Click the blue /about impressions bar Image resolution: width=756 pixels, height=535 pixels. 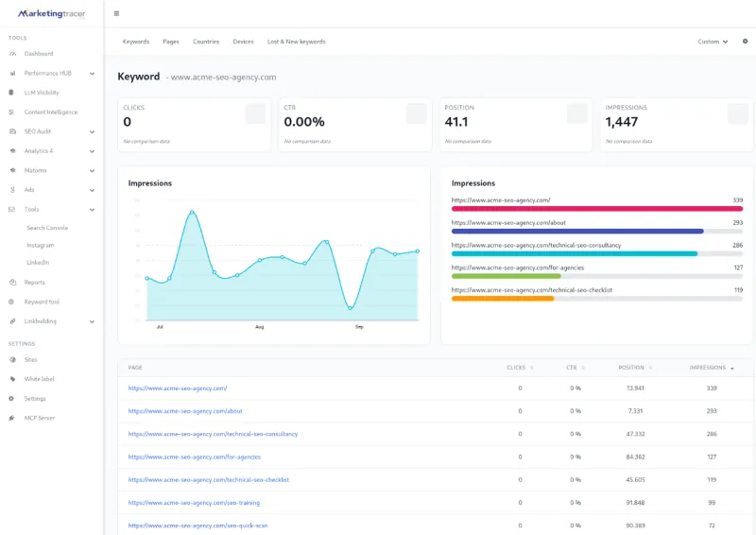coord(577,231)
